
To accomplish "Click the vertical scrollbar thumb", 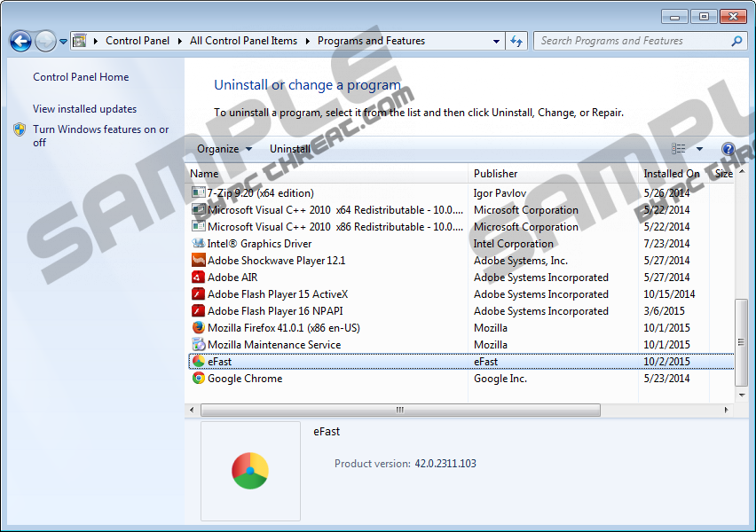I will coord(742,342).
